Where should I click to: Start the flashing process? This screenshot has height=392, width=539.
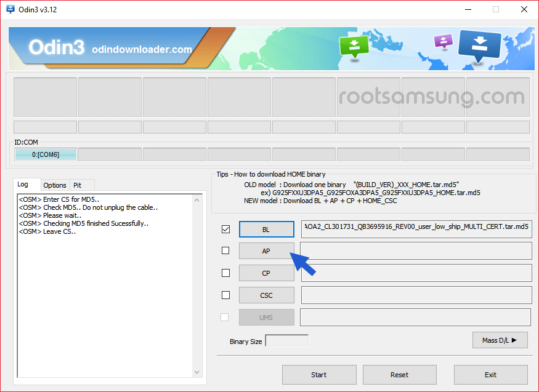point(319,375)
